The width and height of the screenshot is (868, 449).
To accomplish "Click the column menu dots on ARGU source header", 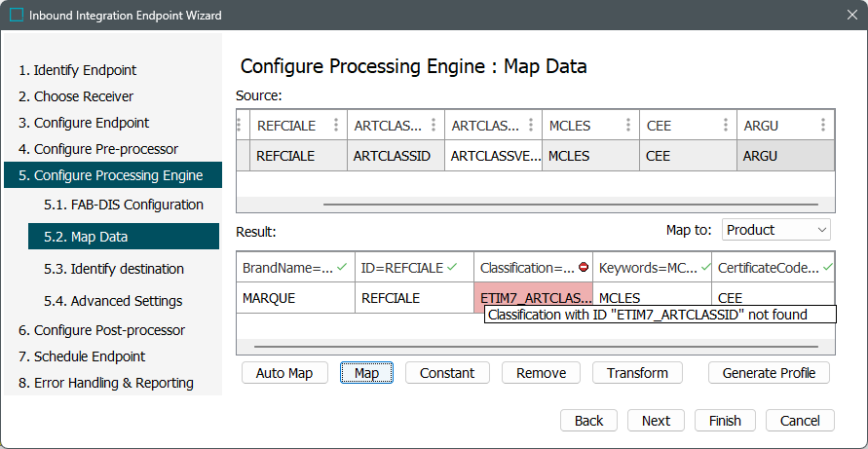I will pyautogui.click(x=823, y=126).
